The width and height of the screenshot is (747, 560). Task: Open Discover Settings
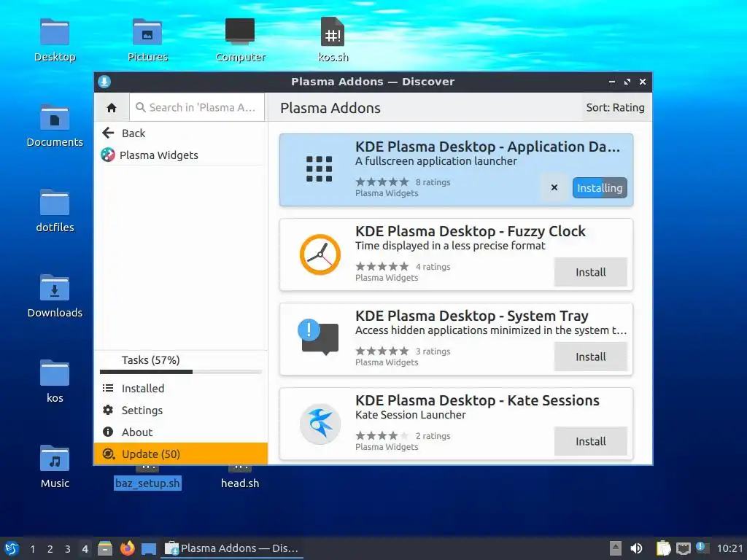point(181,411)
